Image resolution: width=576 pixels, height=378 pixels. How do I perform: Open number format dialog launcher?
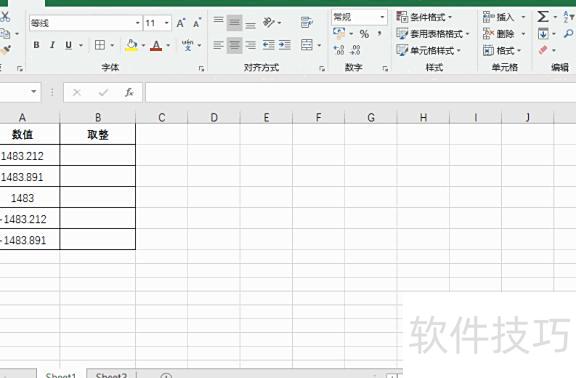(385, 68)
